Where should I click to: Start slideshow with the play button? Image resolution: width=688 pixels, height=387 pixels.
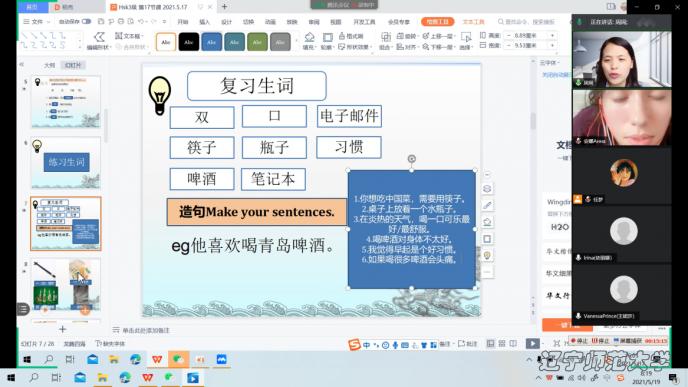click(x=533, y=344)
